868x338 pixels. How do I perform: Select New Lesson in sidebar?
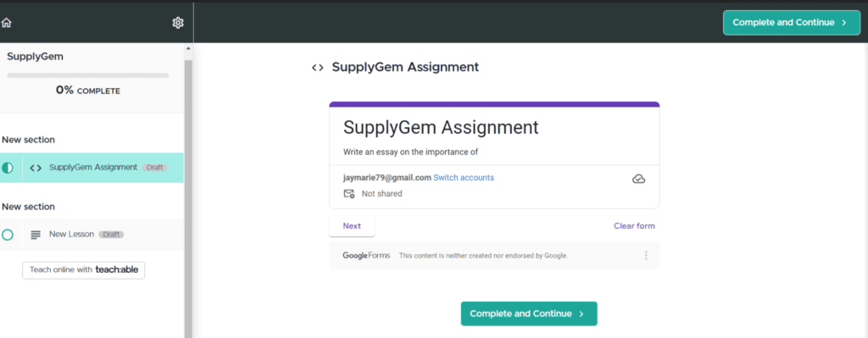(92, 235)
